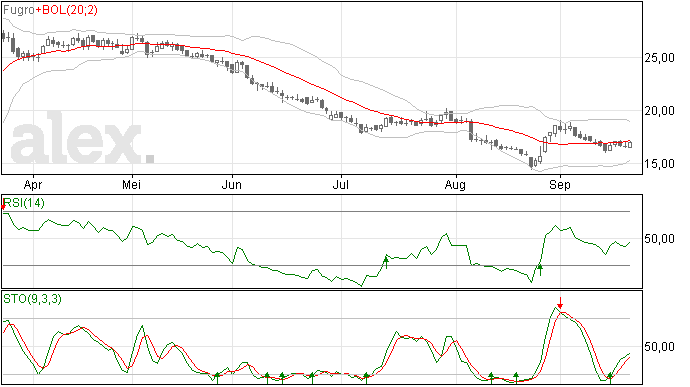Click the +BOL(20;2) indicator label
This screenshot has width=690, height=387.
click(x=66, y=10)
